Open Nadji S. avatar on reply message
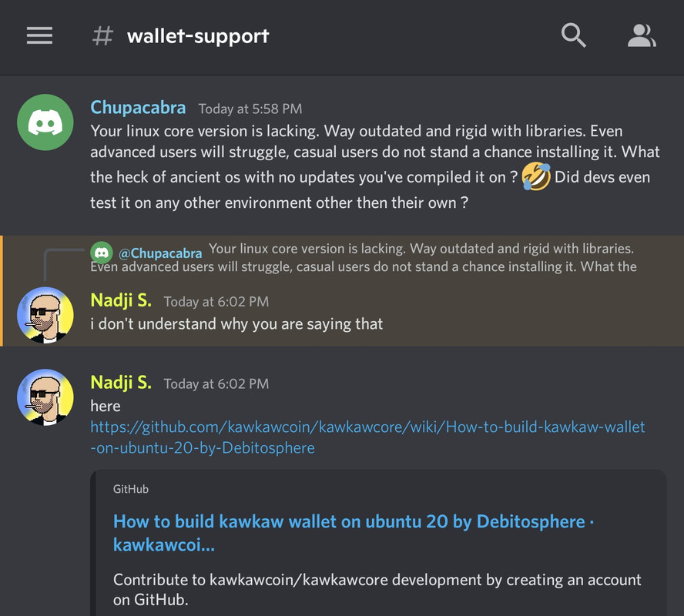The image size is (684, 616). click(x=45, y=315)
